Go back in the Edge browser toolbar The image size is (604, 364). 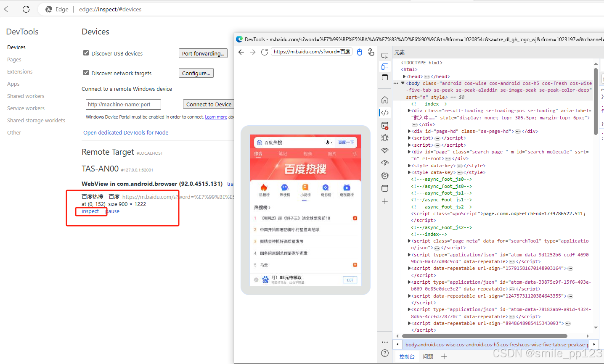pyautogui.click(x=8, y=9)
